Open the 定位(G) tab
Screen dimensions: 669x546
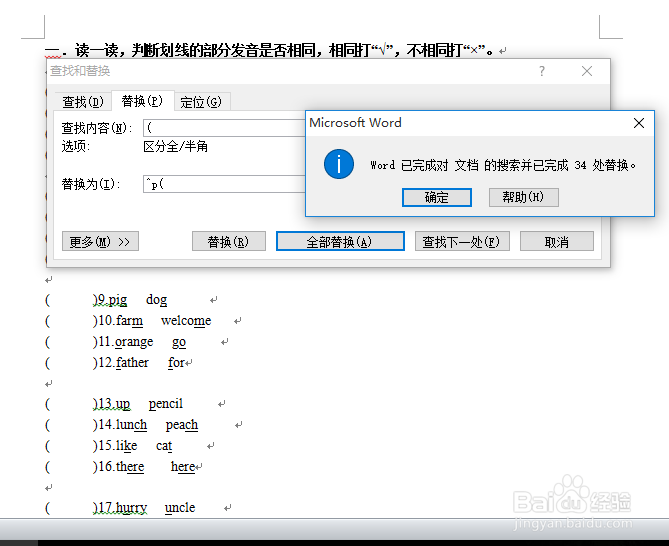pyautogui.click(x=201, y=102)
